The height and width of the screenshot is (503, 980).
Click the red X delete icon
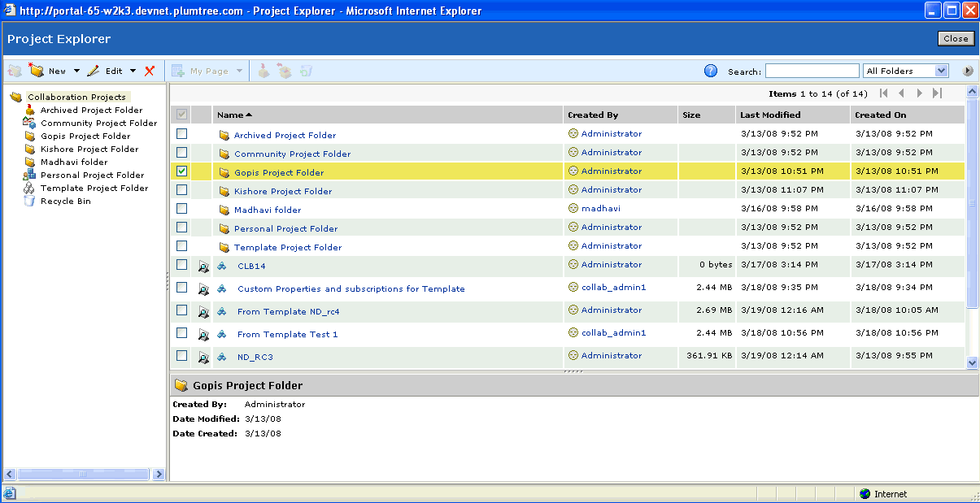coord(150,72)
